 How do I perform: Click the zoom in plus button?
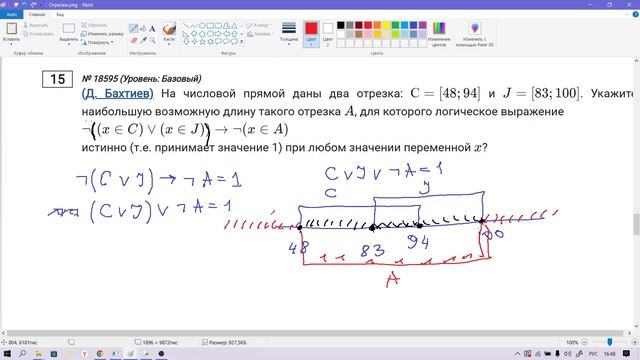coord(635,342)
